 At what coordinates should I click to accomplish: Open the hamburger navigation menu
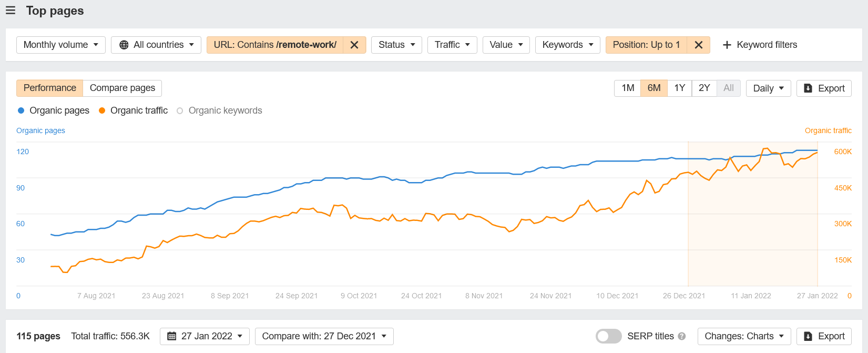(x=11, y=11)
